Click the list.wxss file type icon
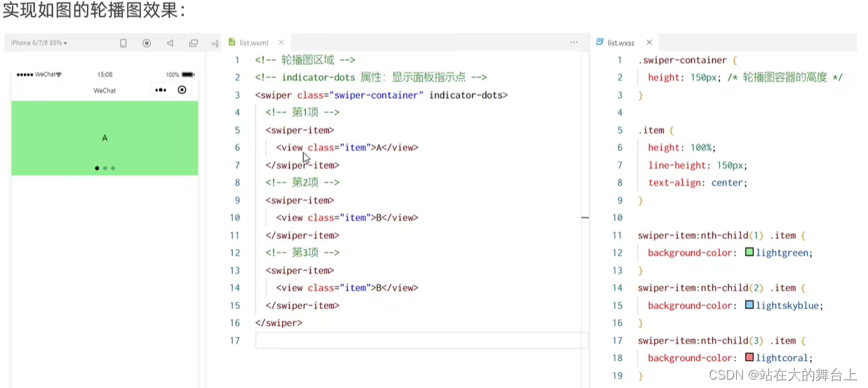Screen dimensions: 868x388 coord(599,43)
